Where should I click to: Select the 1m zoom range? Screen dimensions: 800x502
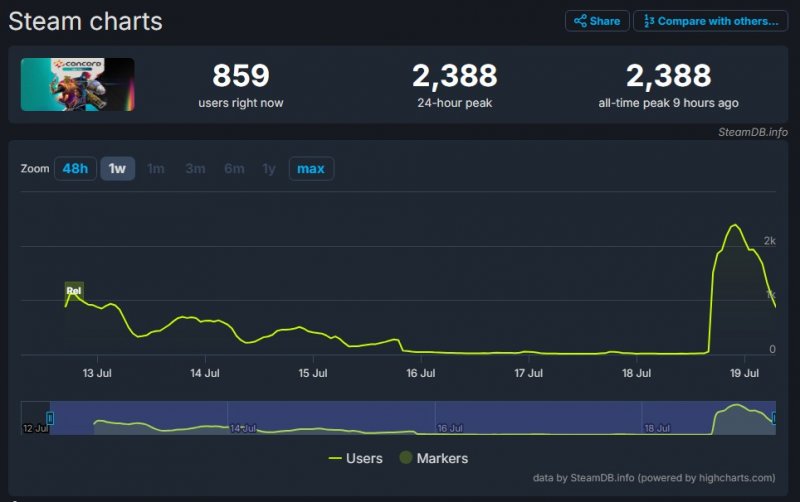coord(156,168)
